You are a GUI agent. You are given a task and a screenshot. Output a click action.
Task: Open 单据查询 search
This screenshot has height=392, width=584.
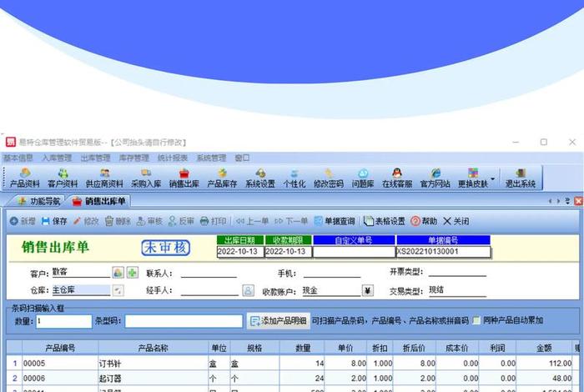335,221
